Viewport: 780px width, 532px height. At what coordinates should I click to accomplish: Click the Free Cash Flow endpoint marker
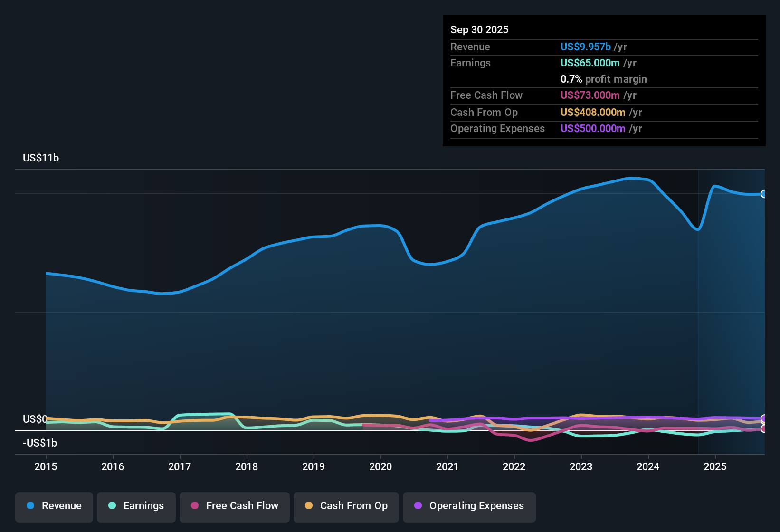pos(763,428)
